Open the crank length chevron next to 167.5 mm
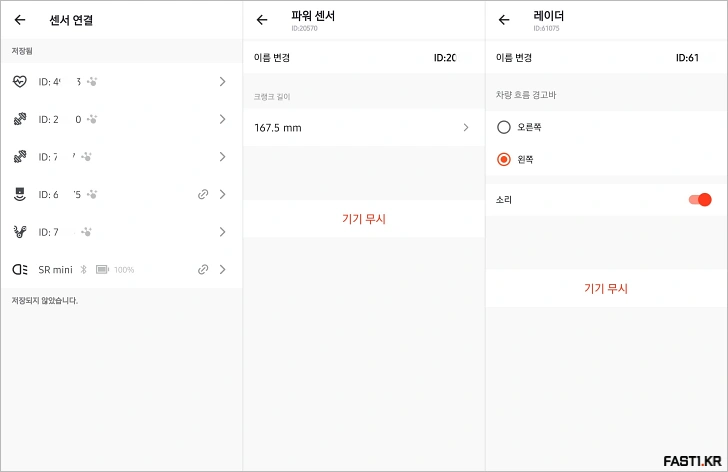 (465, 128)
